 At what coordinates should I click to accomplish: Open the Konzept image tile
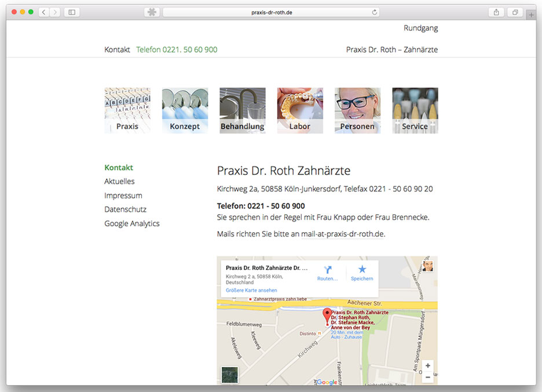coord(185,111)
